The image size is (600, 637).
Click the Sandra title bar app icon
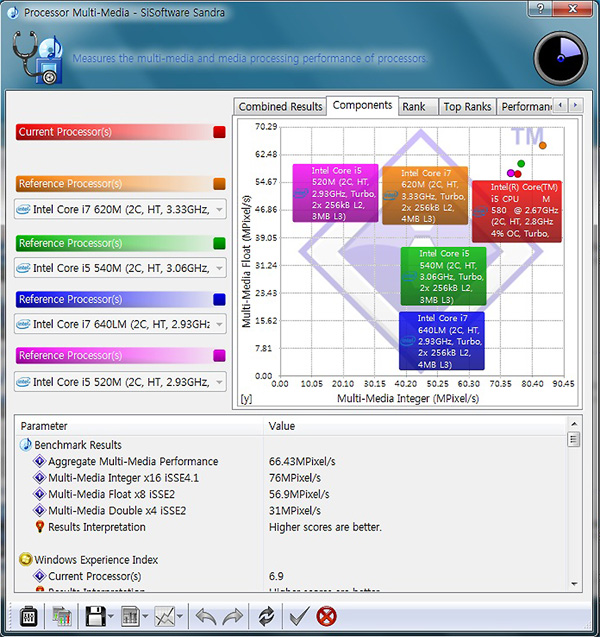(x=13, y=12)
